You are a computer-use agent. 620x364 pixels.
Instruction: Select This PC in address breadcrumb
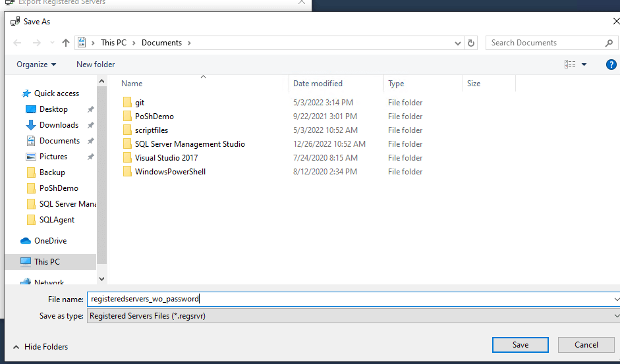point(113,43)
